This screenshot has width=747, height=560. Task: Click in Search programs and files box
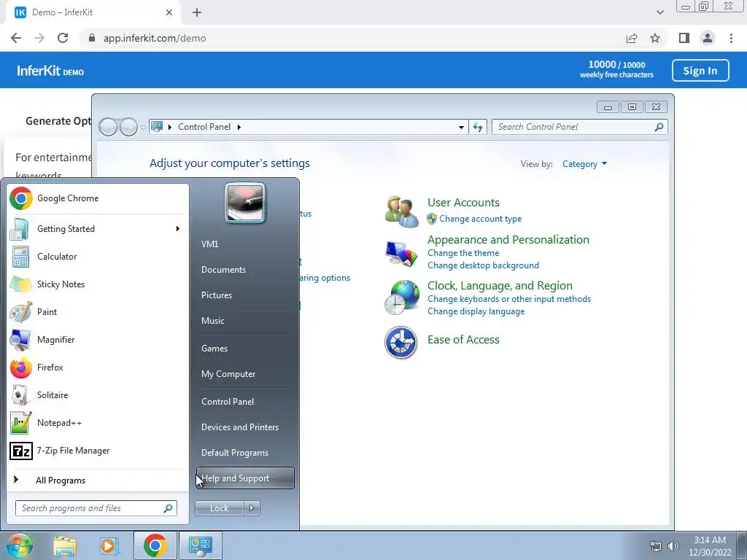96,508
